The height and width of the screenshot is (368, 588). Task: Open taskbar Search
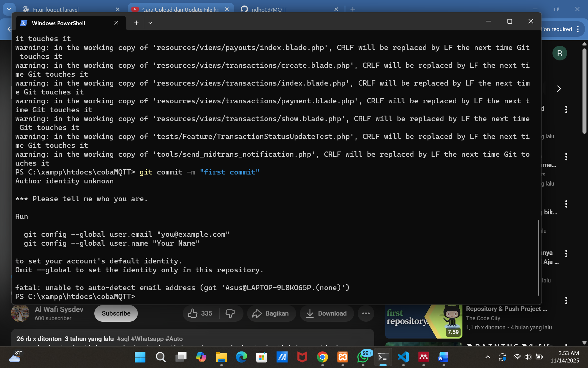point(160,357)
